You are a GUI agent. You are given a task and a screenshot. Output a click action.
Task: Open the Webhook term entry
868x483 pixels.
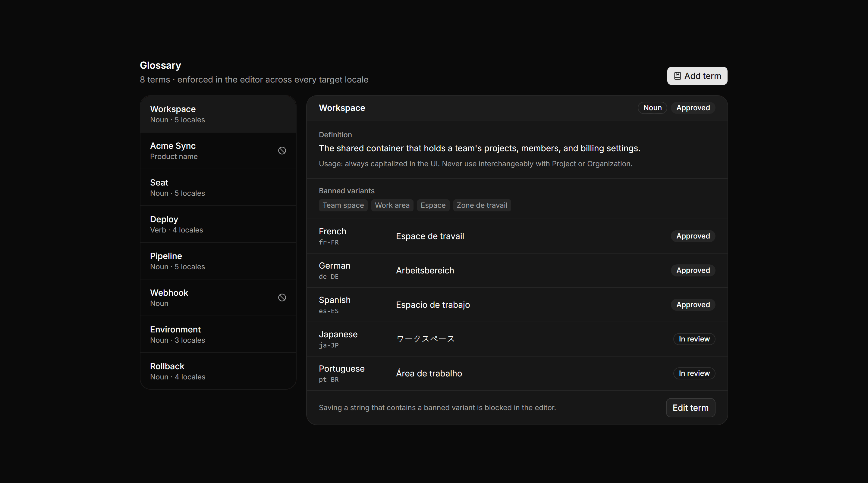click(218, 298)
